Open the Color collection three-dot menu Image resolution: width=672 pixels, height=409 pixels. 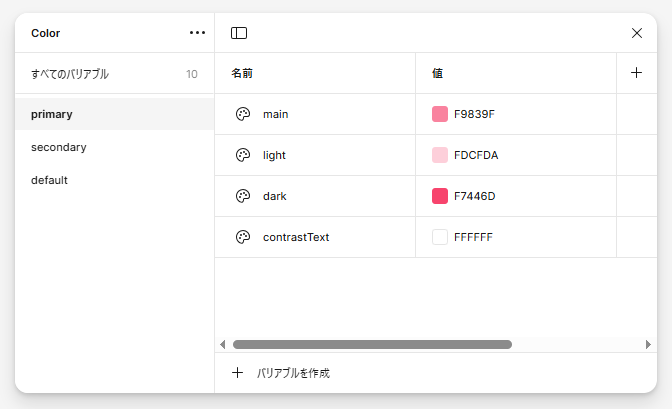coord(197,33)
